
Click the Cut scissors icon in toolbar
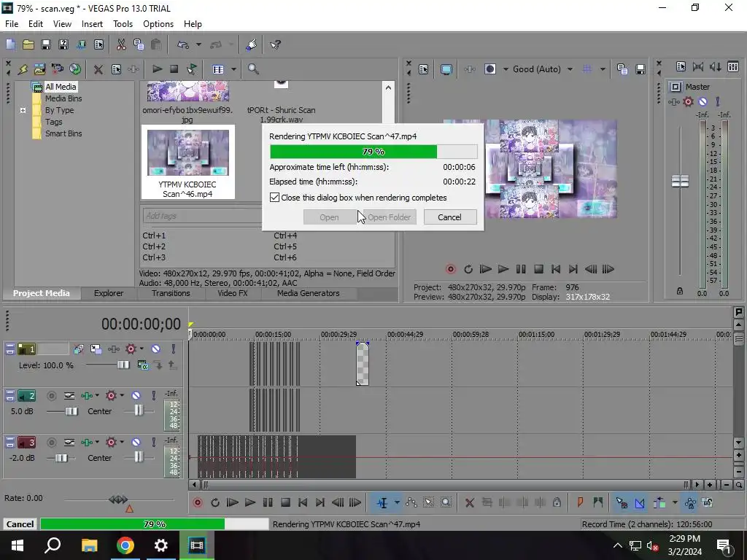pos(121,44)
